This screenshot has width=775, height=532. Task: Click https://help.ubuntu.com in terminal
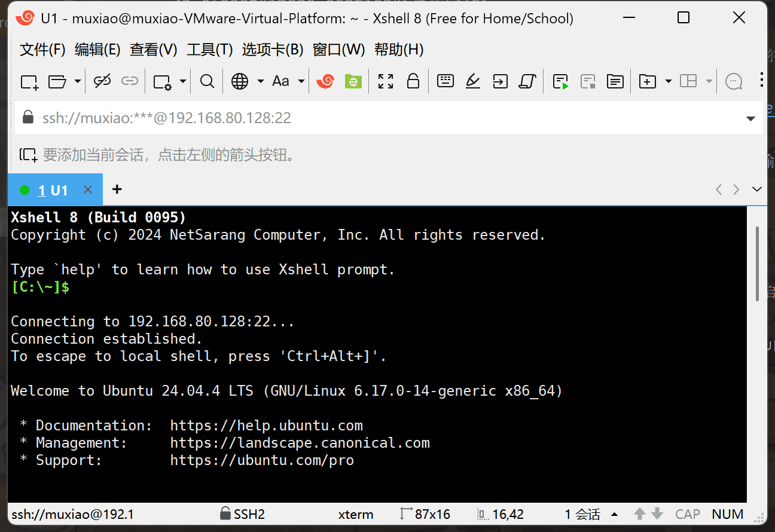click(x=266, y=426)
